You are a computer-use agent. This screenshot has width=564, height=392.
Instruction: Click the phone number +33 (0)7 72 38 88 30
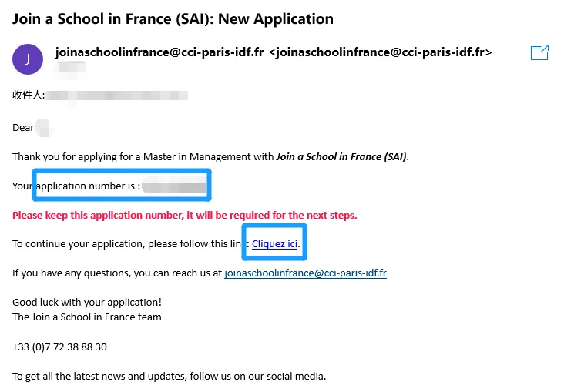pyautogui.click(x=59, y=347)
